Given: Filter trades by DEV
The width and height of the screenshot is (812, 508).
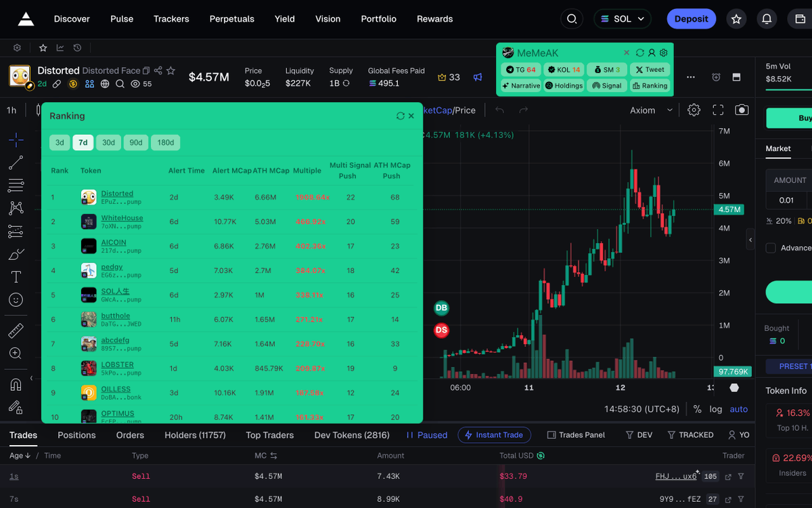Looking at the screenshot, I should (639, 435).
